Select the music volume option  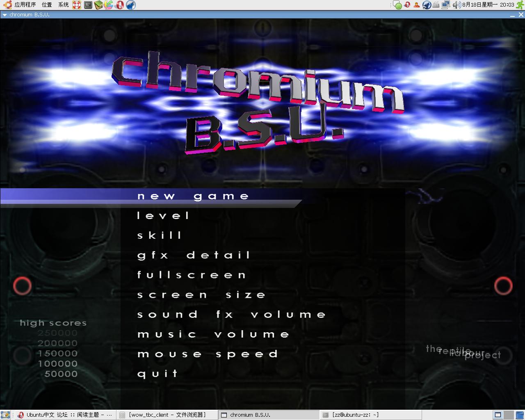pos(213,334)
